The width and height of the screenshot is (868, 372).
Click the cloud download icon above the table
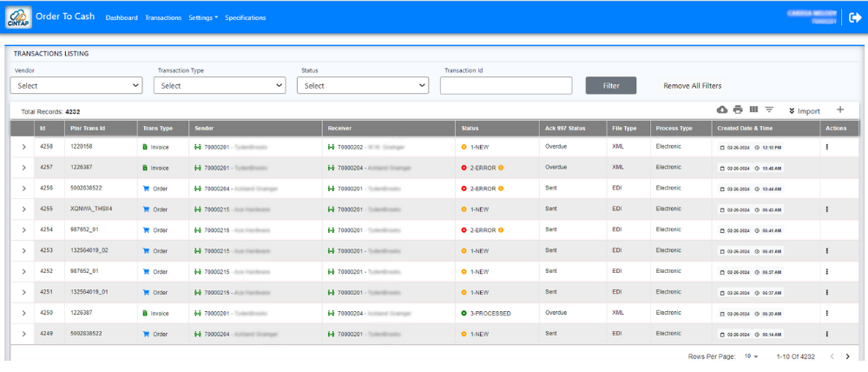[722, 110]
